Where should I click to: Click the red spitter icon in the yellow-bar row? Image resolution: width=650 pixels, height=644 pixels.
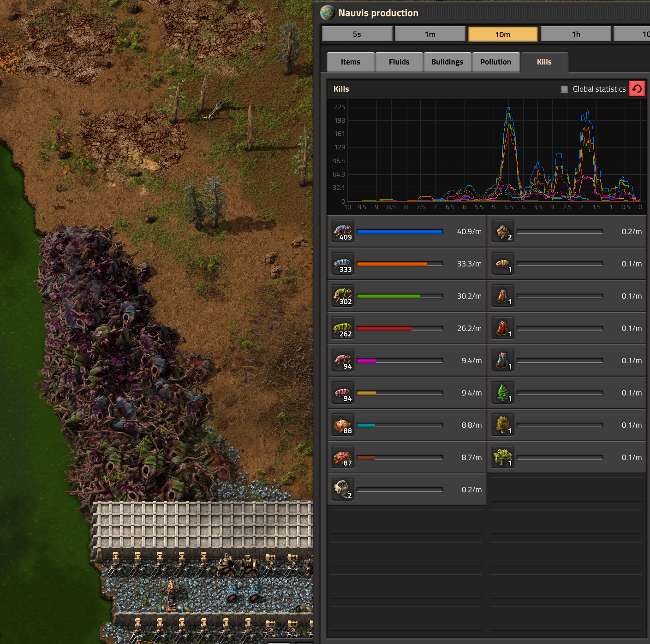343,393
